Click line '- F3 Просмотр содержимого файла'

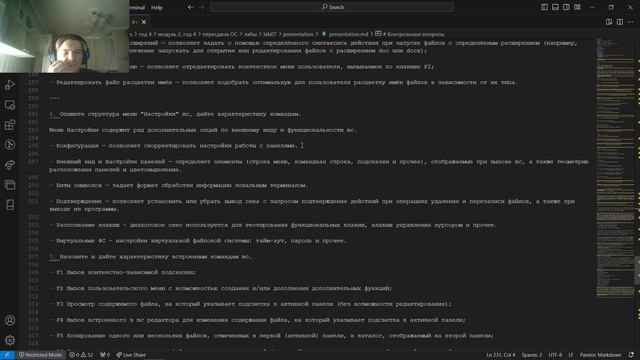[x=250, y=304]
